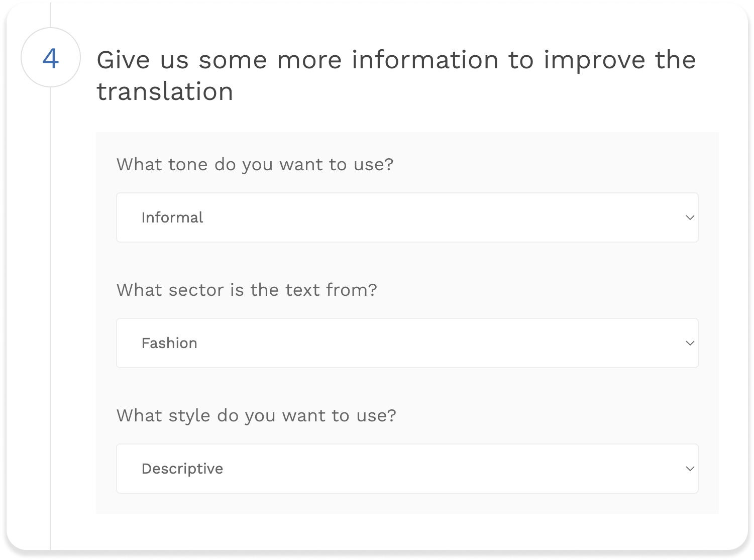Viewport: 754px width, 560px height.
Task: Click the chevron arrow on Informal dropdown
Action: click(x=690, y=217)
